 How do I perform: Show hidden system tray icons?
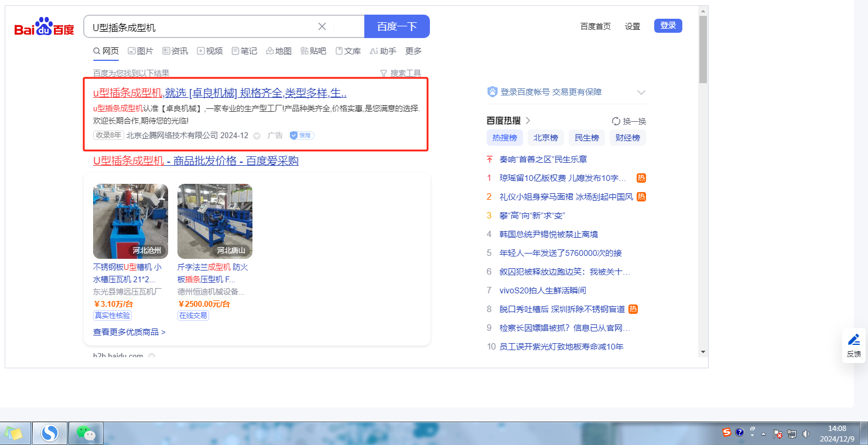click(x=763, y=434)
